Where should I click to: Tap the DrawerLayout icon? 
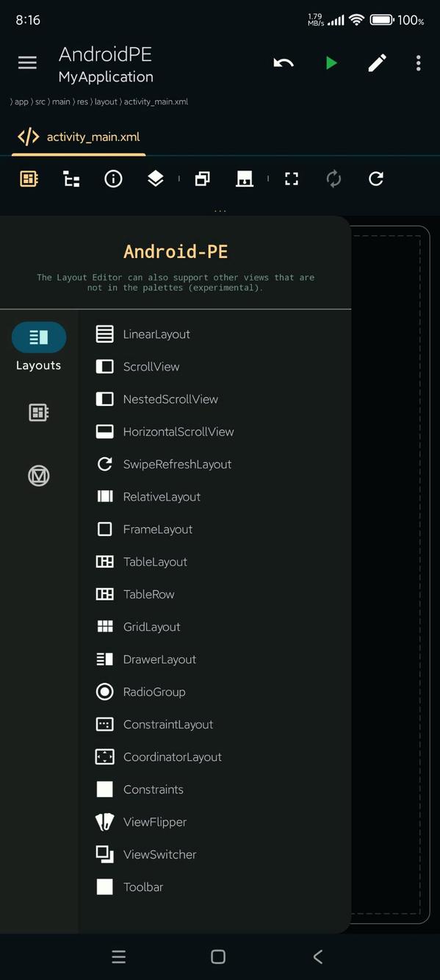click(x=105, y=659)
